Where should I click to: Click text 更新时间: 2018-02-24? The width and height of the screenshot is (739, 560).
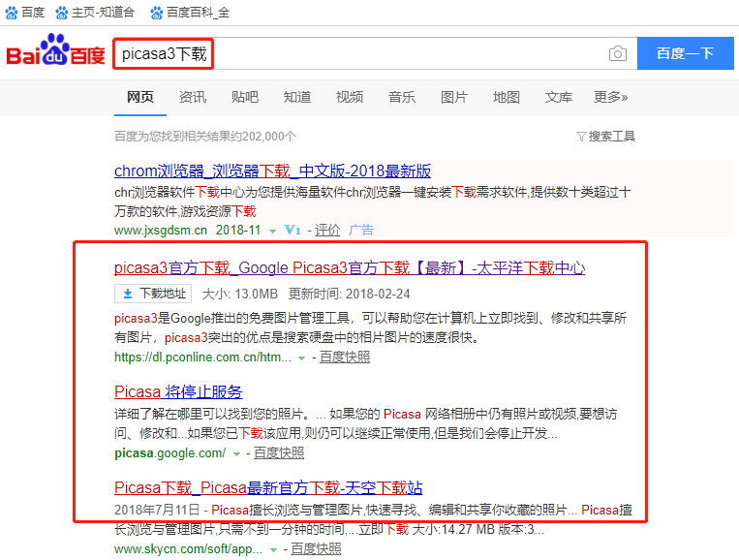pyautogui.click(x=350, y=295)
